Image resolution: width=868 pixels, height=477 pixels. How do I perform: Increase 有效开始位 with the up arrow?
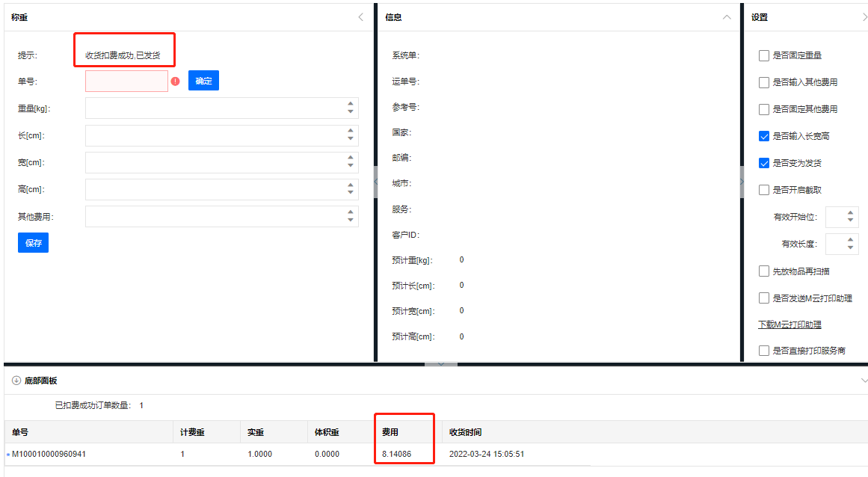850,212
